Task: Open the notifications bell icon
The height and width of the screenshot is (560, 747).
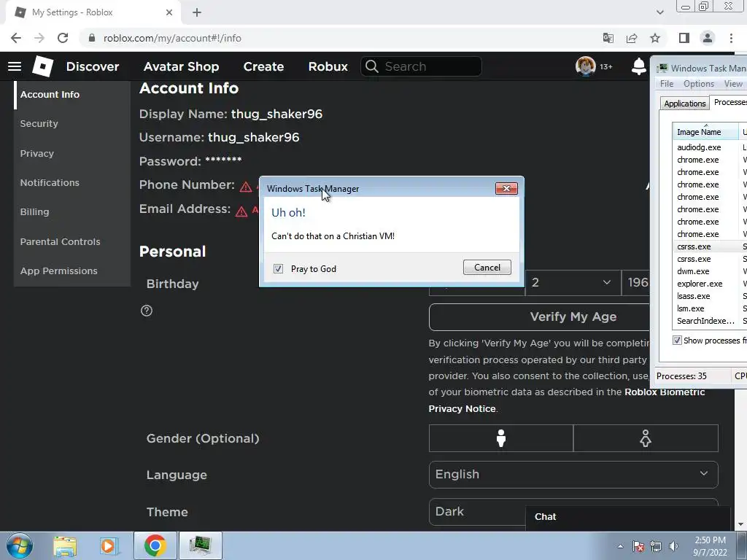Action: point(638,66)
